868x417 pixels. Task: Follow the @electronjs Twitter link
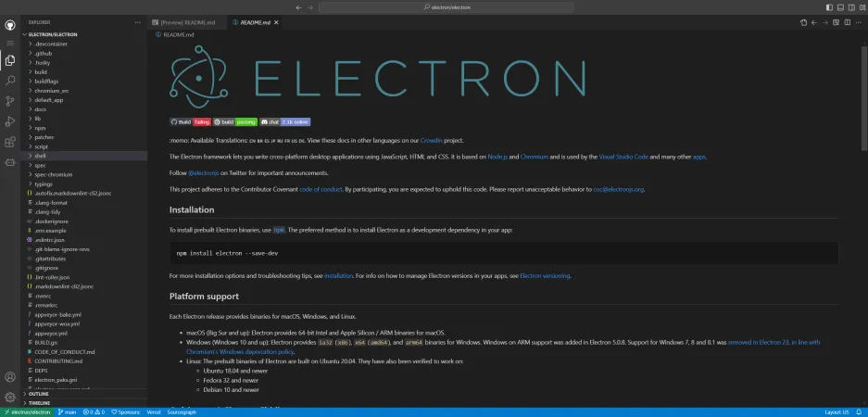pos(204,172)
